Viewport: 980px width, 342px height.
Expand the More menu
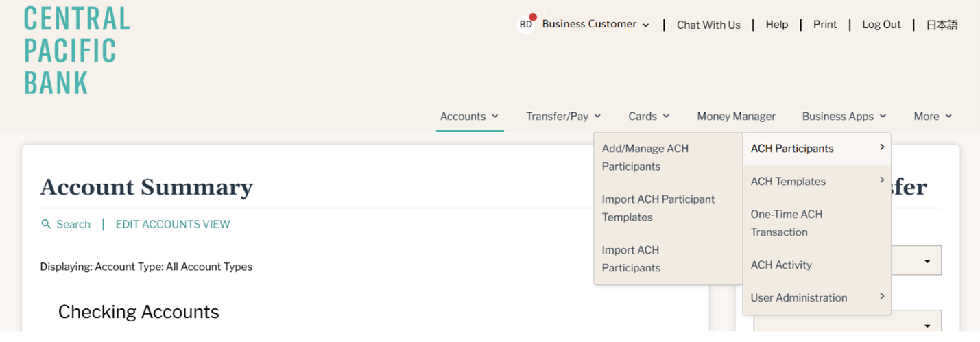[933, 117]
